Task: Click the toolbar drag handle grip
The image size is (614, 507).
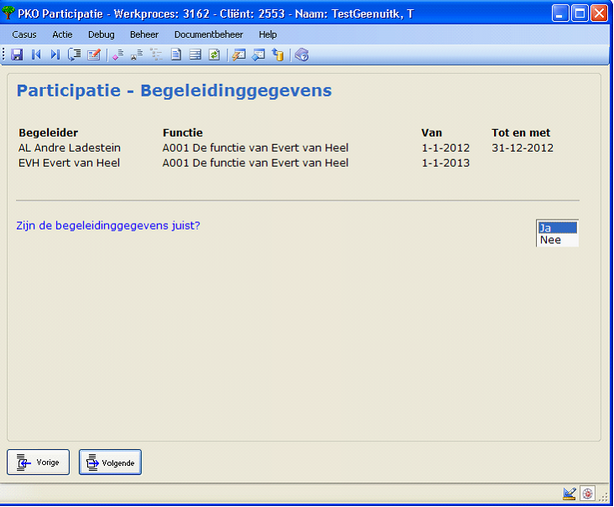Action: 4,55
